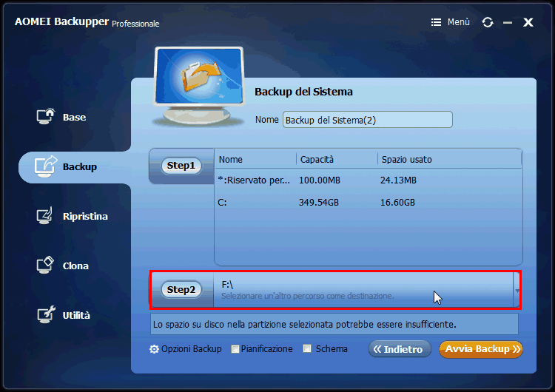Click the 'Schema' label text
Image resolution: width=555 pixels, height=392 pixels.
[x=332, y=349]
